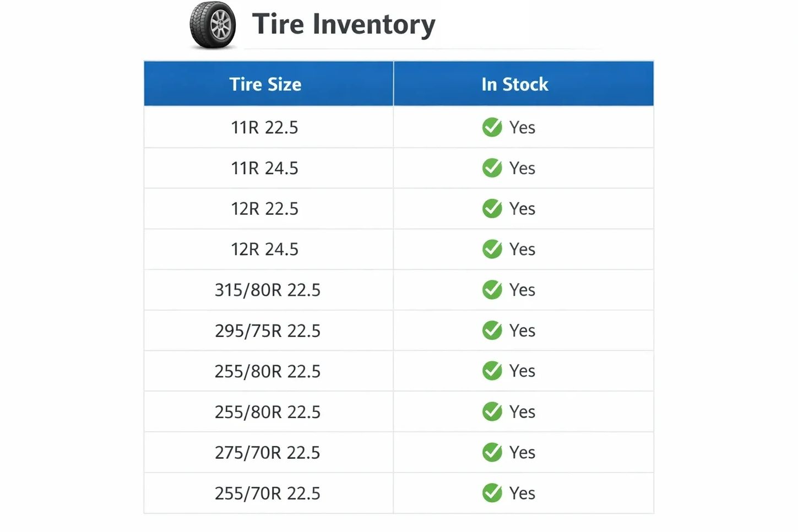
Task: Click the 275/70R 22.5 size text
Action: [x=268, y=452]
